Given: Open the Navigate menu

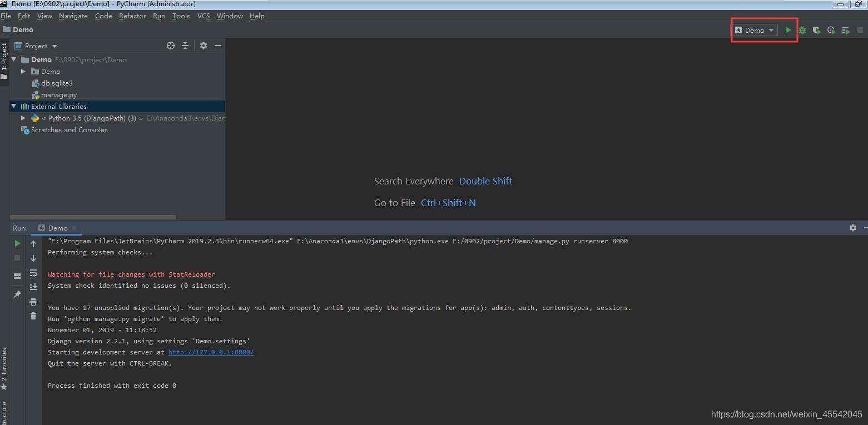Looking at the screenshot, I should (x=73, y=16).
